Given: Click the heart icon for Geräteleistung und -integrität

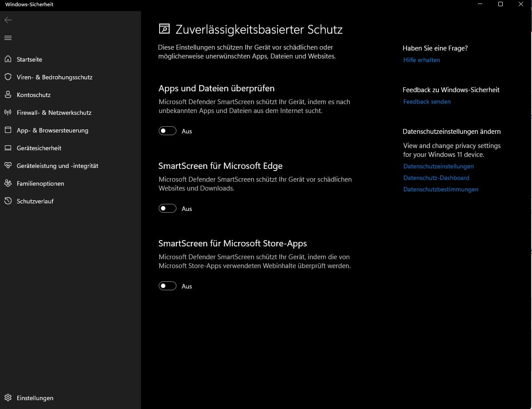Looking at the screenshot, I should point(8,165).
